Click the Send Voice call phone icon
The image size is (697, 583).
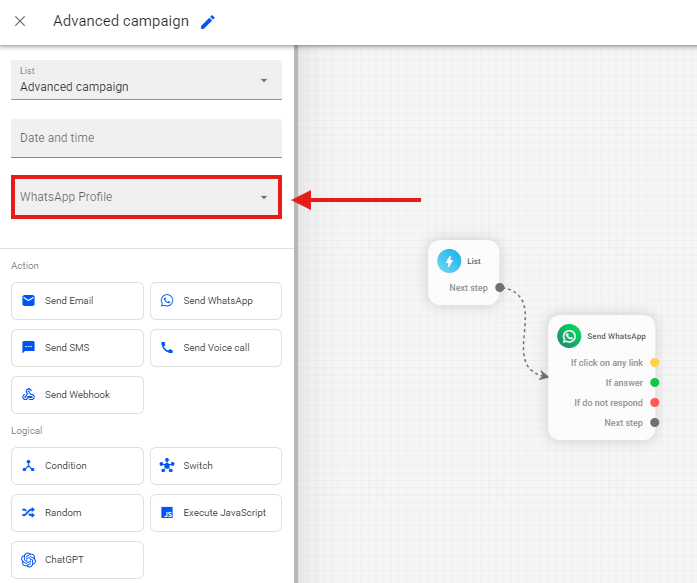pyautogui.click(x=167, y=348)
